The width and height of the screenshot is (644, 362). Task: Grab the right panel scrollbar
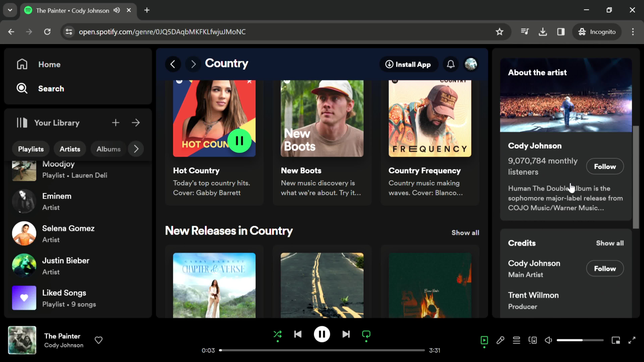click(x=635, y=177)
